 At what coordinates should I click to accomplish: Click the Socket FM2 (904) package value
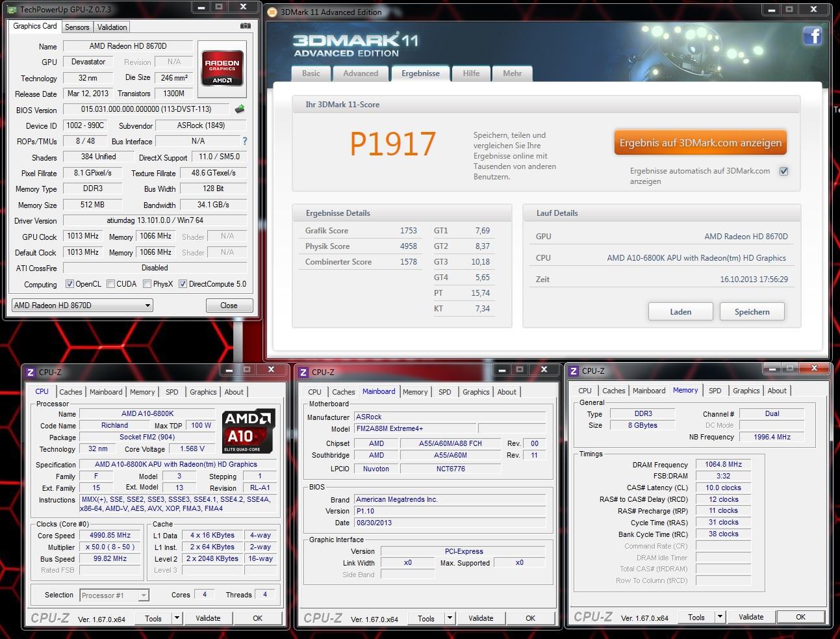[x=147, y=437]
